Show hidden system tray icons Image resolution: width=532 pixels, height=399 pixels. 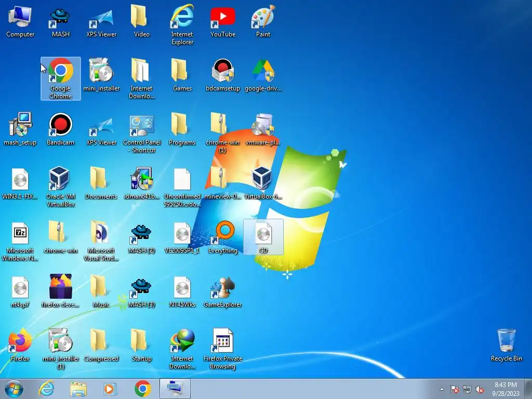point(442,389)
